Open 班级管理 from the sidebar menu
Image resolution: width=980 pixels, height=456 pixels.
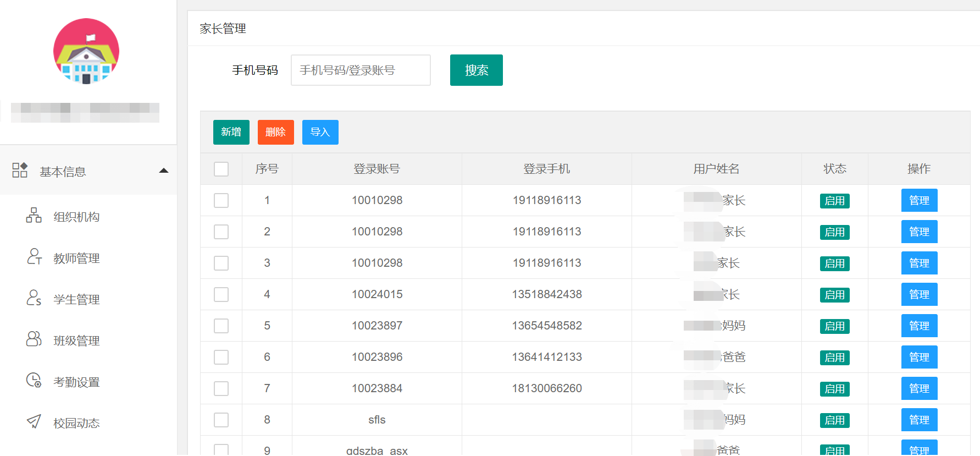tap(76, 340)
